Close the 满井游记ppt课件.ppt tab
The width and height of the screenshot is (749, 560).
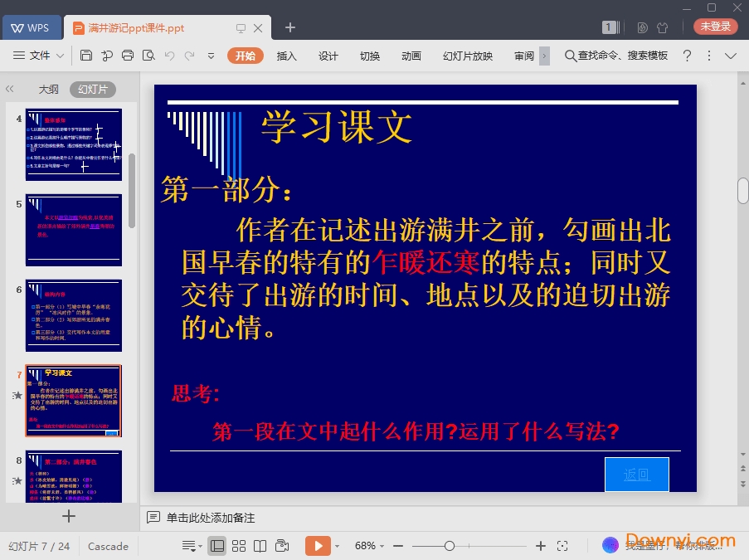click(258, 28)
